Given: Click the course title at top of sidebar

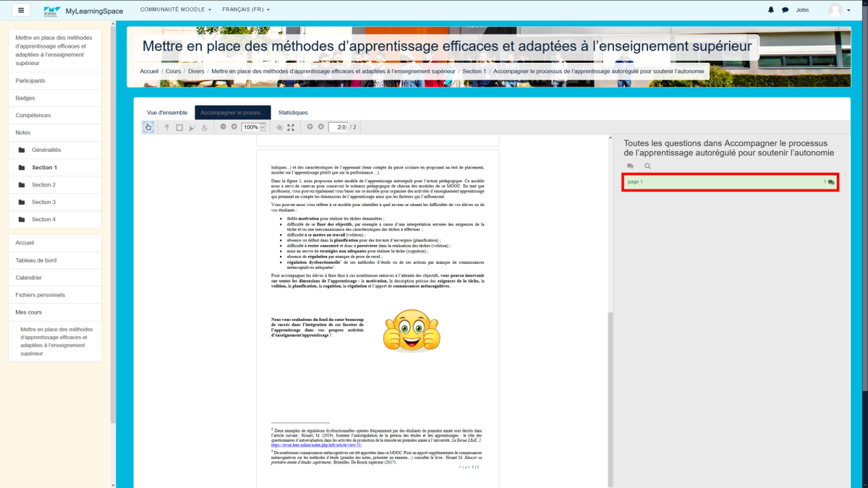Looking at the screenshot, I should click(55, 50).
